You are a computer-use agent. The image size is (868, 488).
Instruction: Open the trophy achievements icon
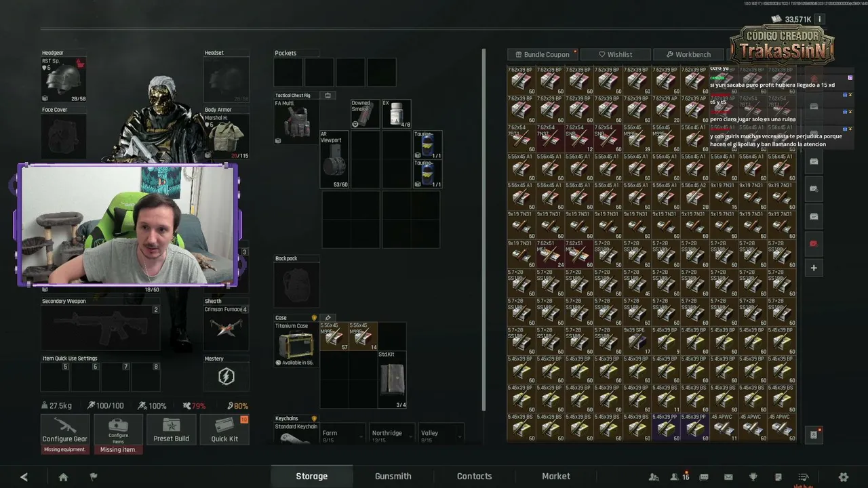coord(753,476)
